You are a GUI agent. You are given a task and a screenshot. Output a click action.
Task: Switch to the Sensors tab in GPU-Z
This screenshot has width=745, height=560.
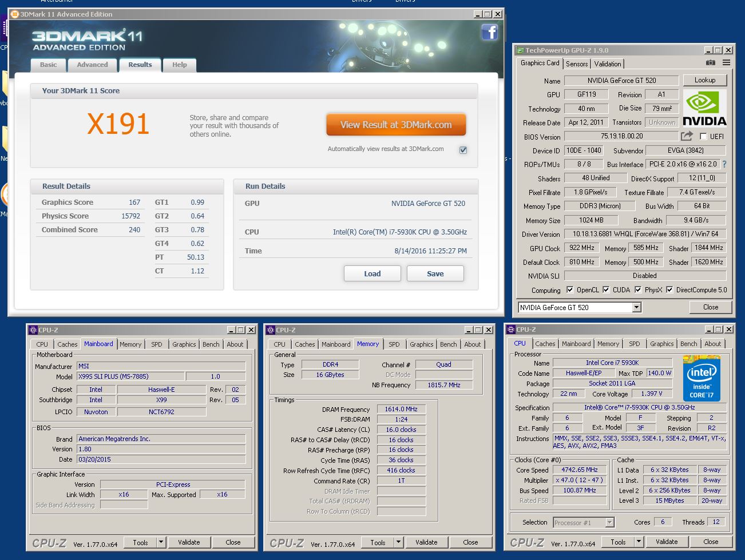tap(577, 64)
